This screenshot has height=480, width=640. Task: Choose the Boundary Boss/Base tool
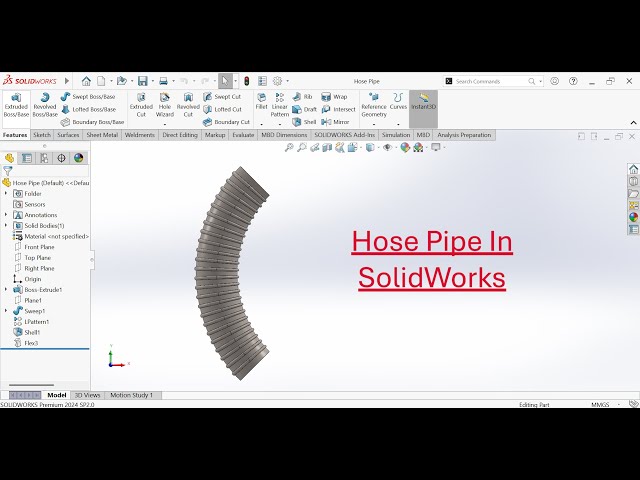(92, 122)
